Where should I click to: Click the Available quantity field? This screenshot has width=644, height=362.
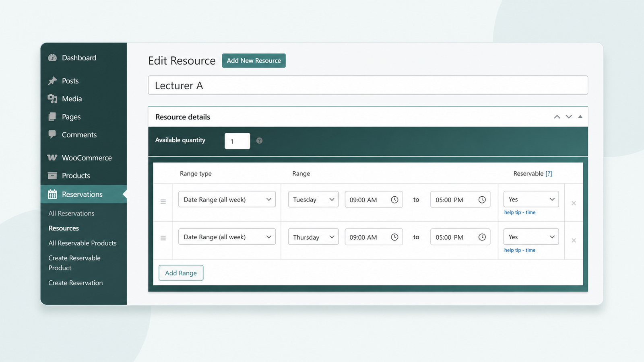pos(237,141)
